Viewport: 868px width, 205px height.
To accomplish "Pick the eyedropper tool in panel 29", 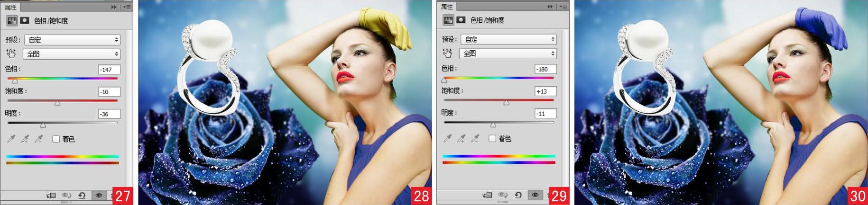I will click(x=447, y=138).
